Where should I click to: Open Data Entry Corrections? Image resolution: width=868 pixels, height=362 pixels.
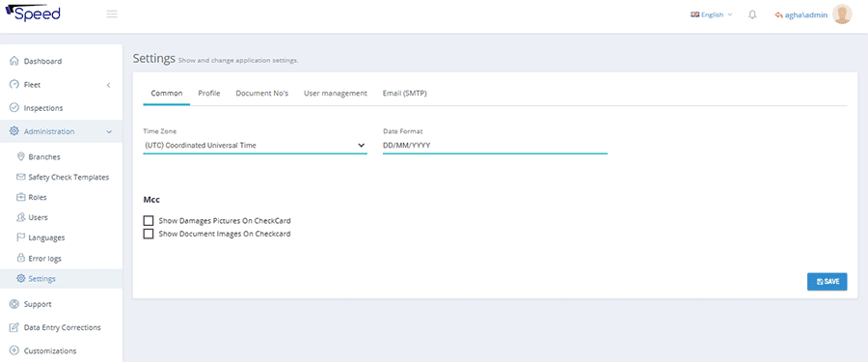point(62,327)
